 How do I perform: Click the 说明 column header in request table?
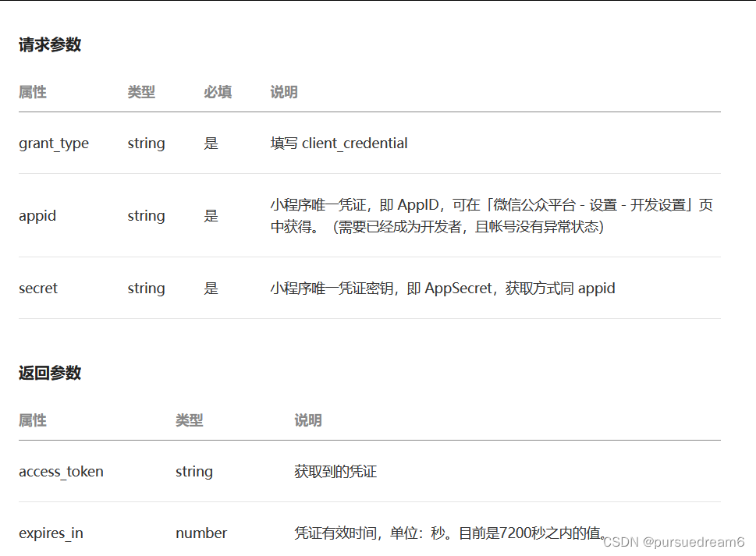tap(283, 92)
